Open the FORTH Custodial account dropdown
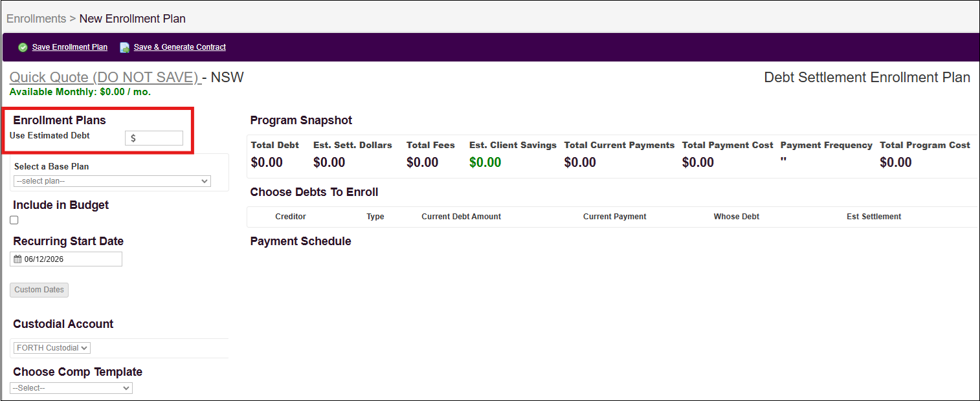Screen dimensions: 980x401 coord(52,348)
